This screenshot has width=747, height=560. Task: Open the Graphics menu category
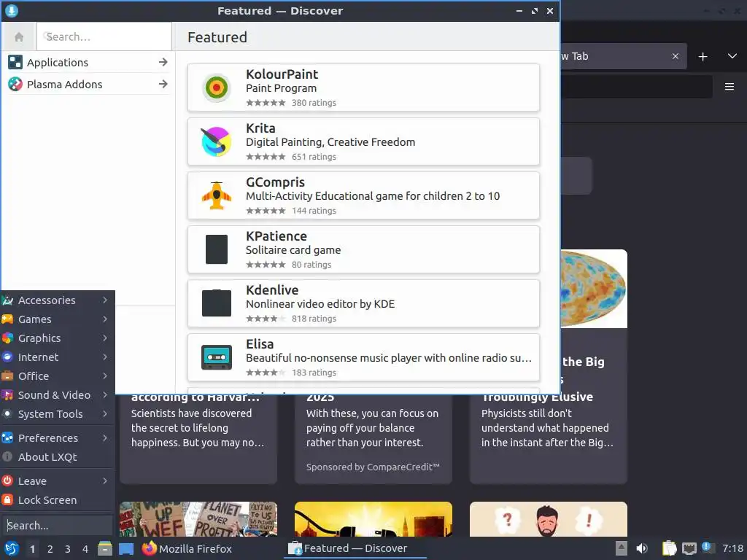(57, 338)
